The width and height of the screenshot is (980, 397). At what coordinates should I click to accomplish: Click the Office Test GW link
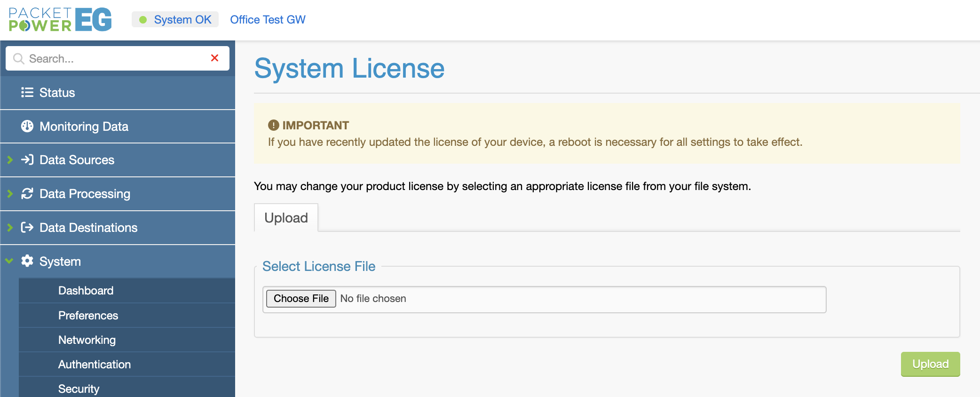point(268,20)
